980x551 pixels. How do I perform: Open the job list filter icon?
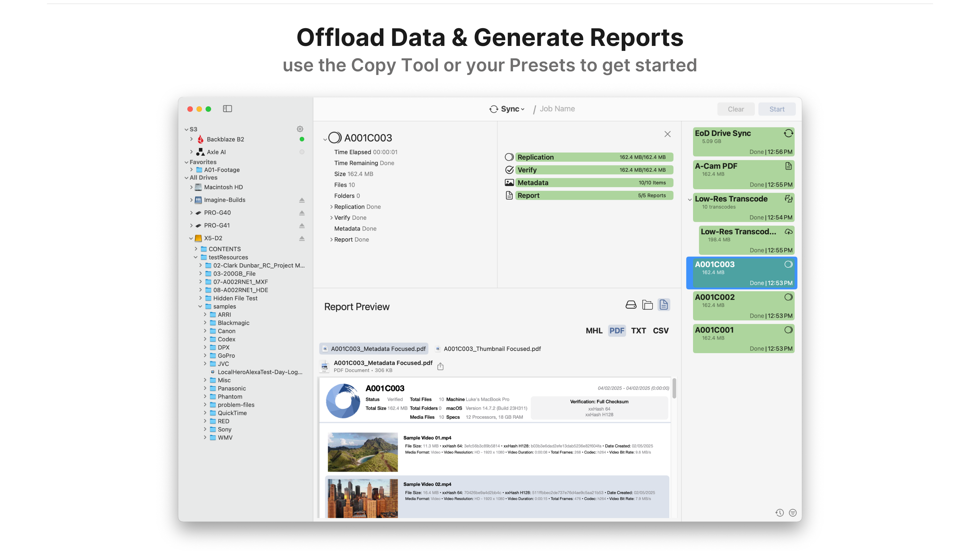click(x=793, y=513)
